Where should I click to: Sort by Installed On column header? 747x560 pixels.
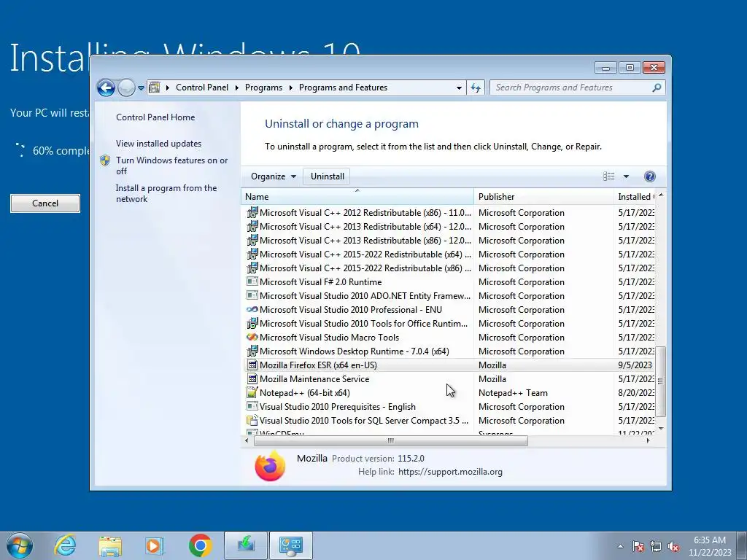point(635,197)
